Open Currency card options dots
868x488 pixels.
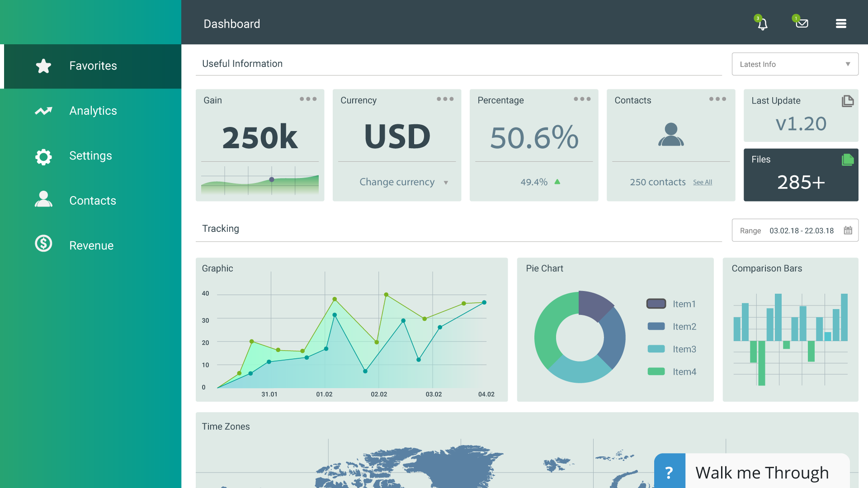(x=445, y=99)
